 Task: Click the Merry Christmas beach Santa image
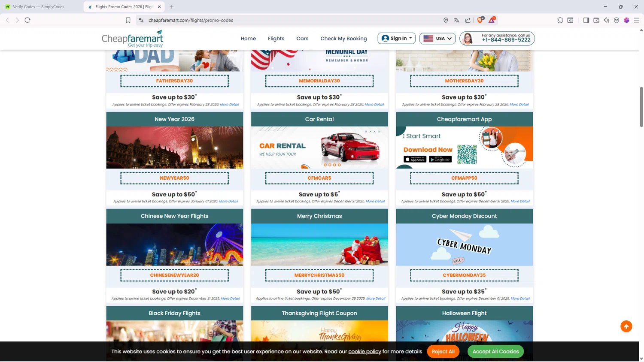tap(319, 244)
